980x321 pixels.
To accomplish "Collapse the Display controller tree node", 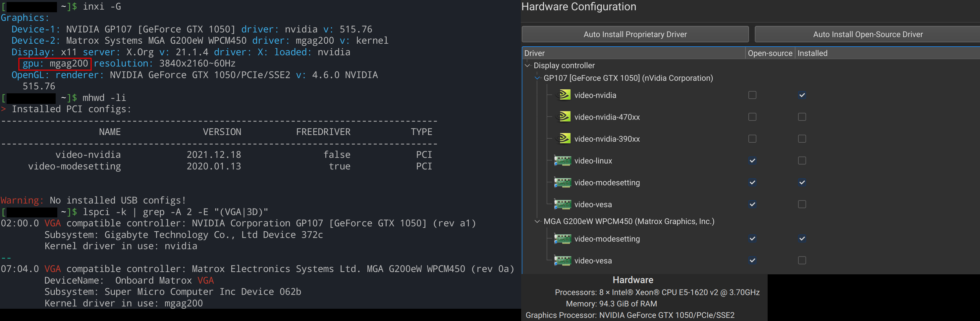I will [527, 65].
